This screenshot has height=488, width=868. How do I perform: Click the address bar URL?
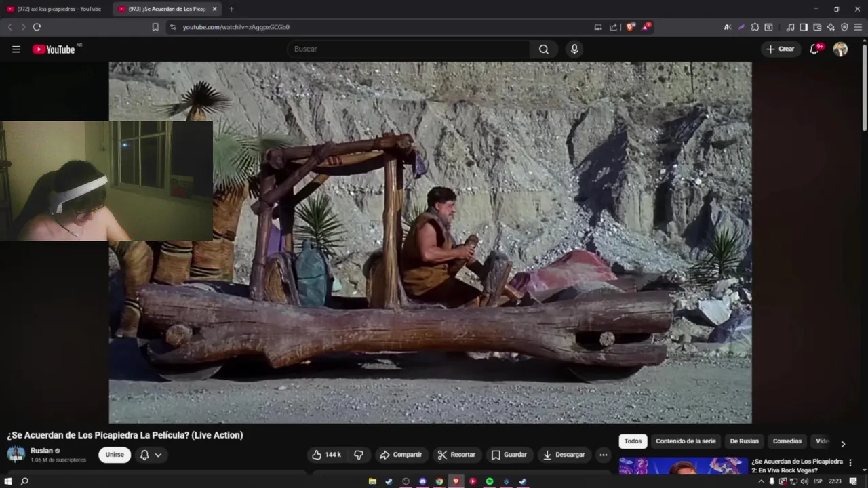236,27
